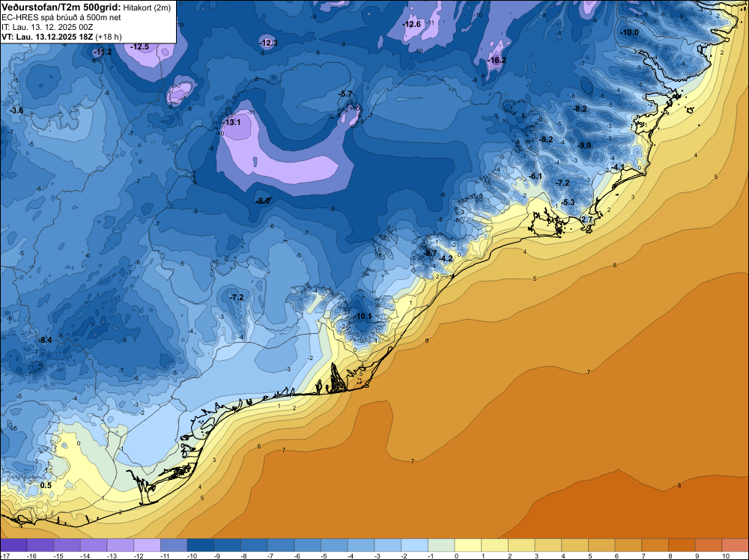The height and width of the screenshot is (560, 749).
Task: Choose the orange swatch between 8 and 9
Action: coord(682,545)
